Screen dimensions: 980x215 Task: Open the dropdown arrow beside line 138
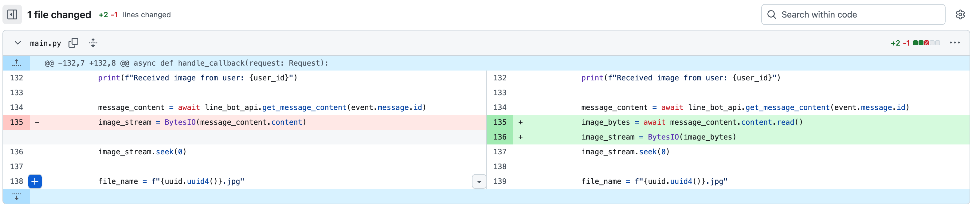(479, 182)
